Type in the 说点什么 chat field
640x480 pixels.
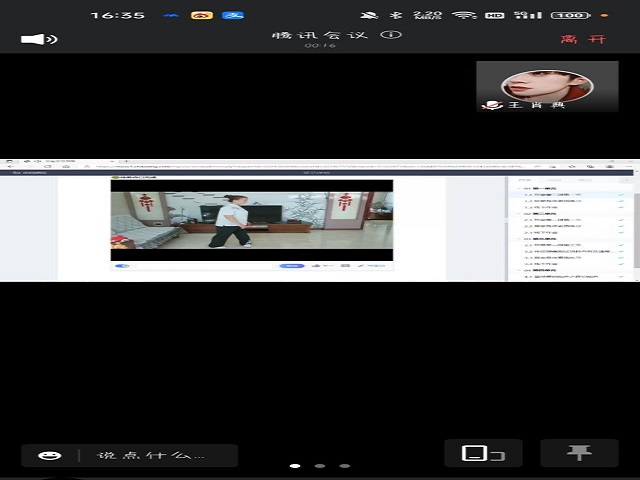(150, 455)
